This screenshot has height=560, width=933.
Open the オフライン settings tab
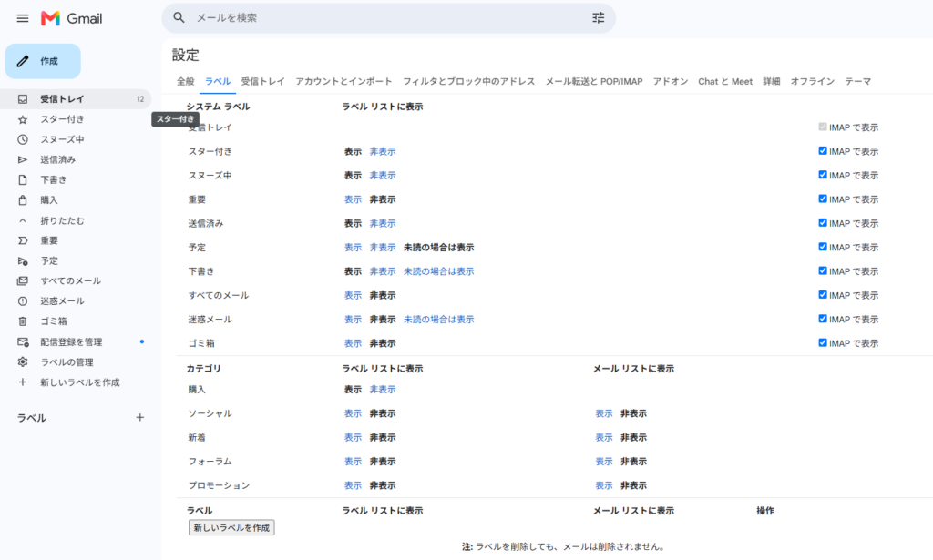[x=813, y=81]
